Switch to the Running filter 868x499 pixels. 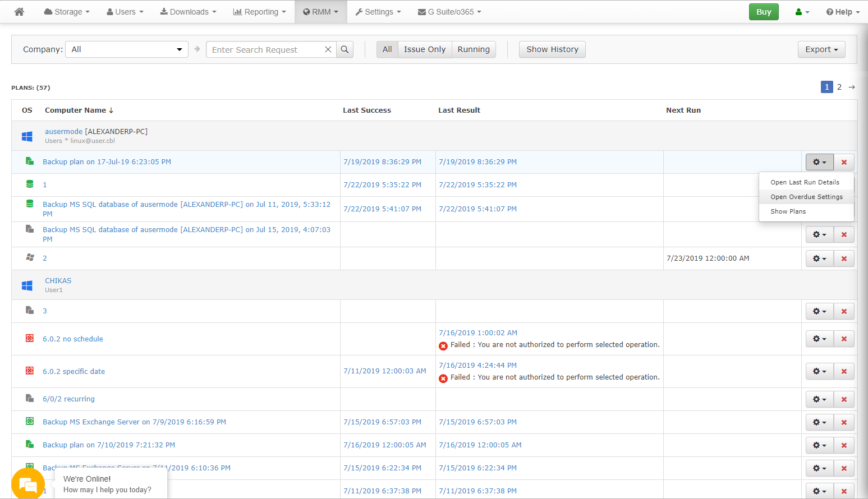[x=474, y=49]
